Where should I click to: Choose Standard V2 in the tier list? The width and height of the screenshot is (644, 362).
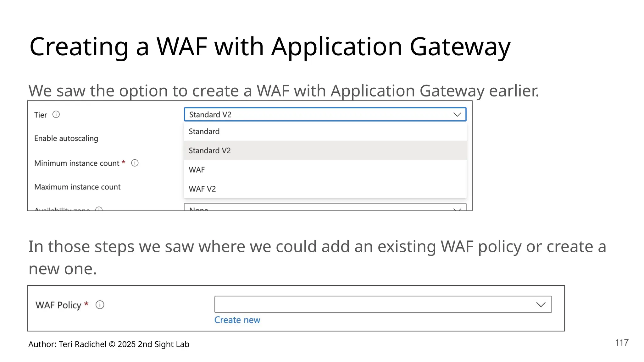tap(325, 151)
